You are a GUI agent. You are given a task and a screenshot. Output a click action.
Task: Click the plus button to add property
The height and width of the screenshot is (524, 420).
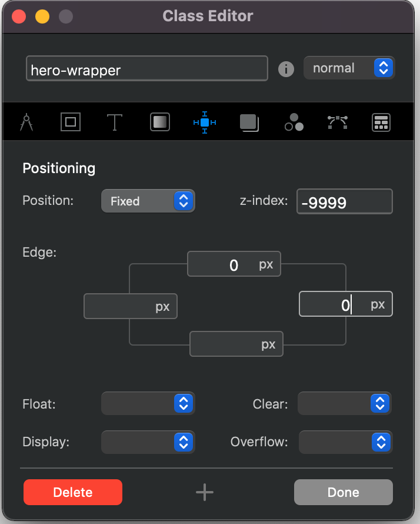click(x=205, y=492)
